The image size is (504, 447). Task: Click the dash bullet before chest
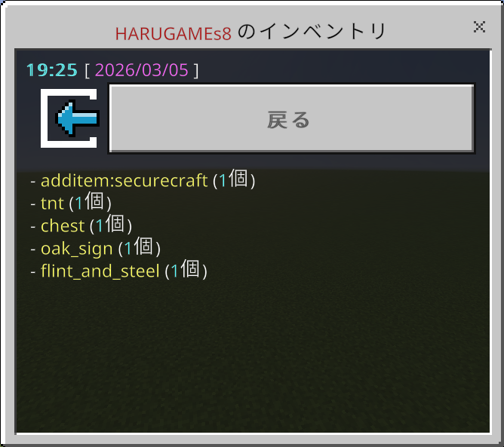[33, 226]
